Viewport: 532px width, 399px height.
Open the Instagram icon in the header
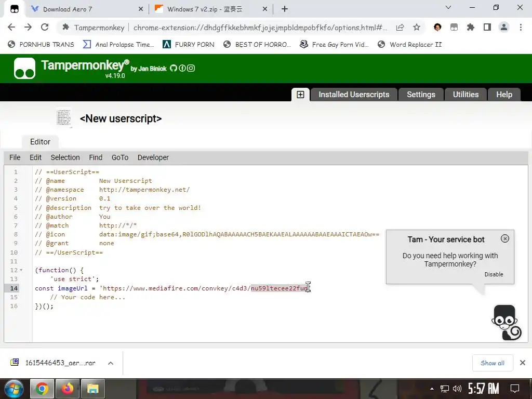click(x=191, y=68)
